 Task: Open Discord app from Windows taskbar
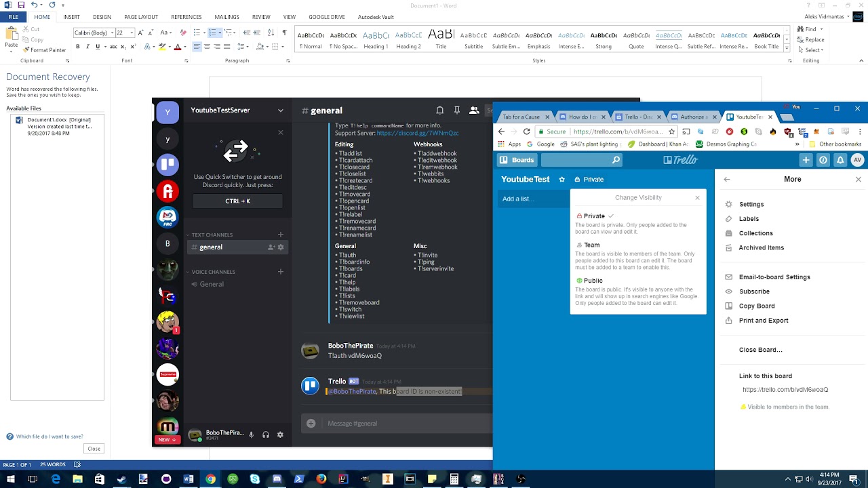point(277,479)
